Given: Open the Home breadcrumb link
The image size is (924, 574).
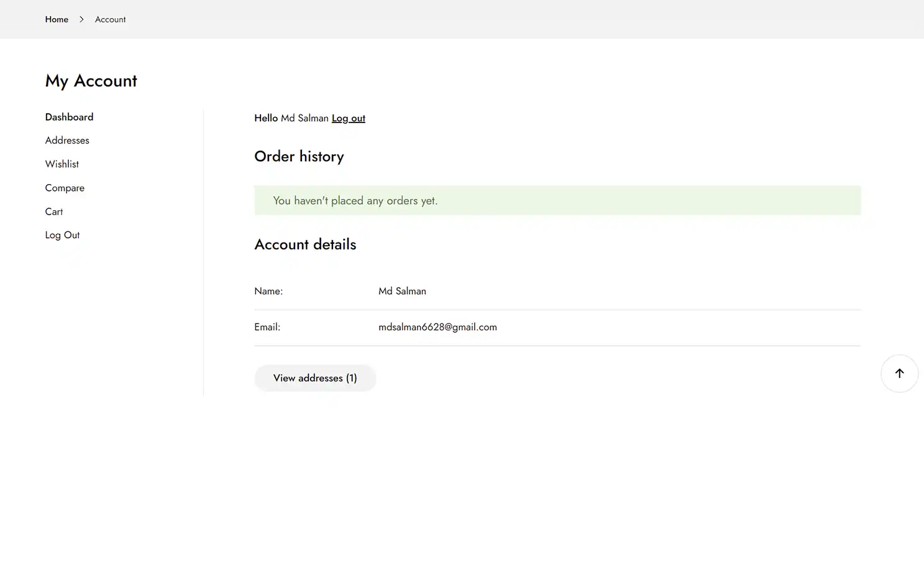Looking at the screenshot, I should (x=57, y=19).
